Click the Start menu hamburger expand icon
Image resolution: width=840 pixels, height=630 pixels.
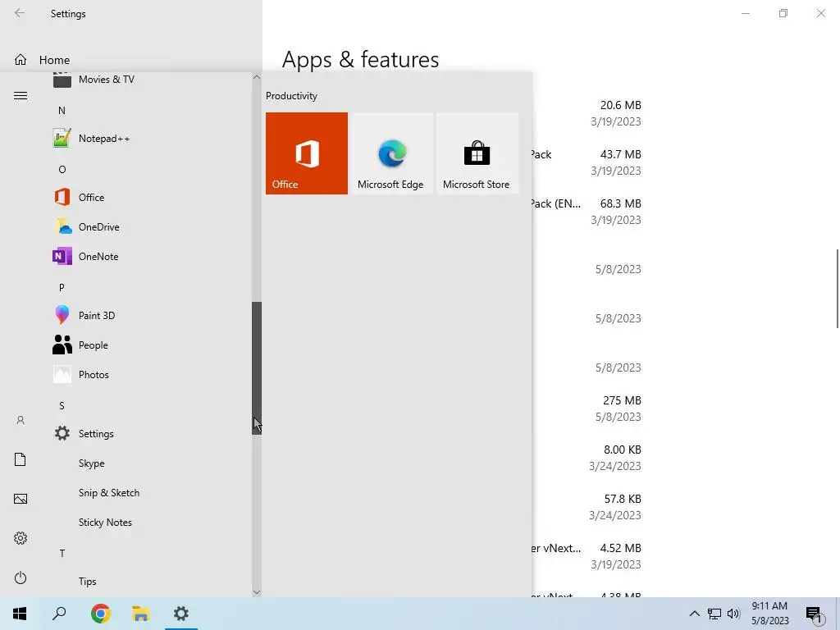coord(21,96)
